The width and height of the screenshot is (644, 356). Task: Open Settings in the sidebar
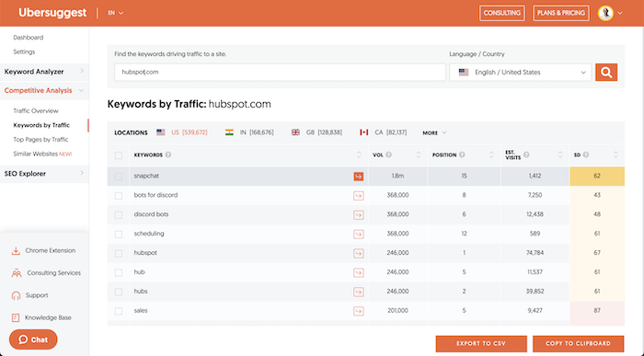coord(24,52)
